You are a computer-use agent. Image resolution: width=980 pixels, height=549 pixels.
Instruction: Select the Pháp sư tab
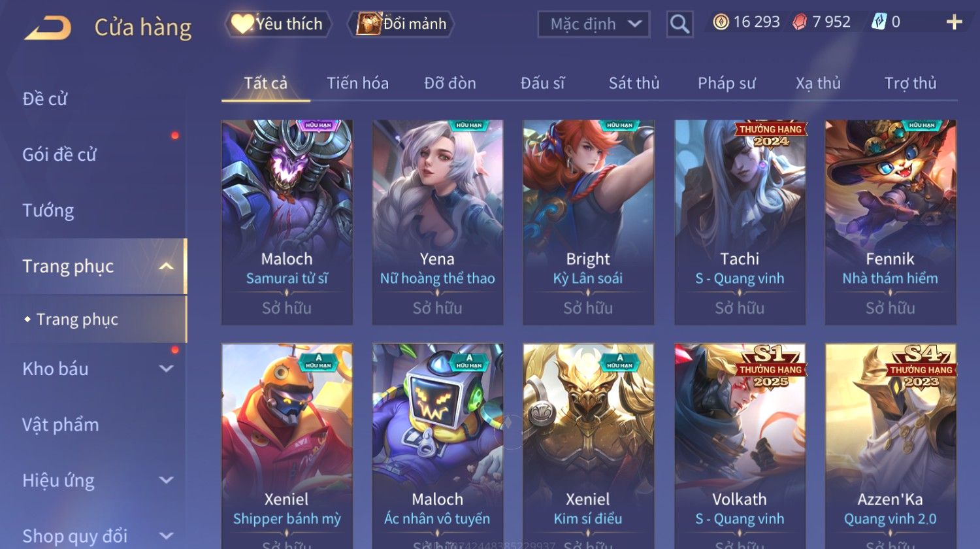(727, 83)
